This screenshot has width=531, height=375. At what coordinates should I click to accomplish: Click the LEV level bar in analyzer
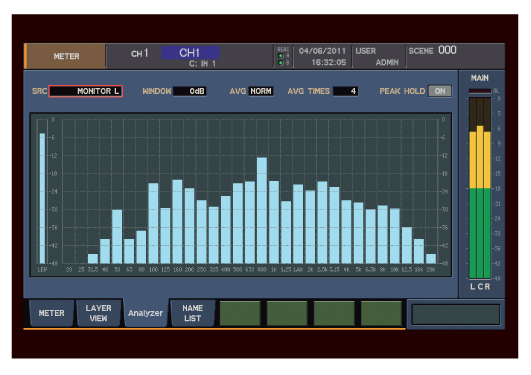tap(42, 199)
